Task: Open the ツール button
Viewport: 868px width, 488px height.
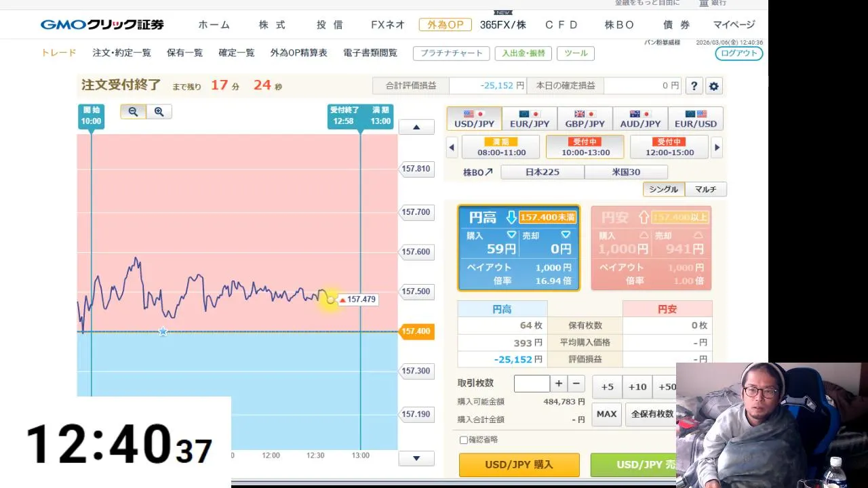Action: tap(576, 53)
